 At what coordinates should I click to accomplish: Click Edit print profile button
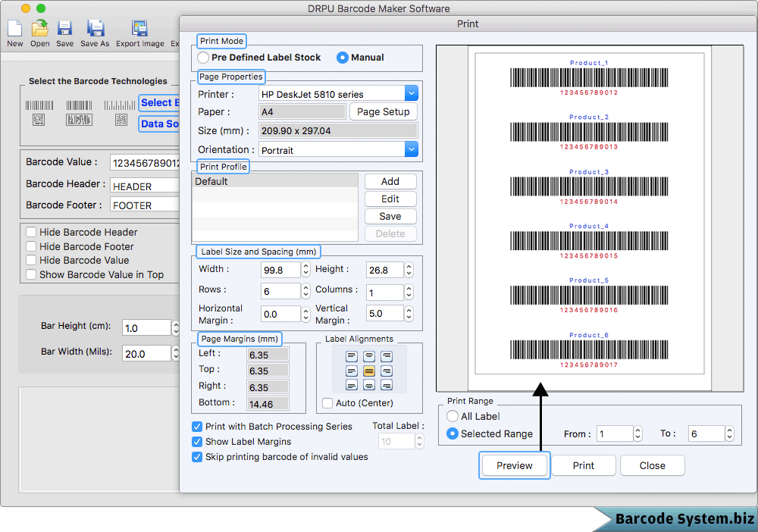tap(390, 199)
